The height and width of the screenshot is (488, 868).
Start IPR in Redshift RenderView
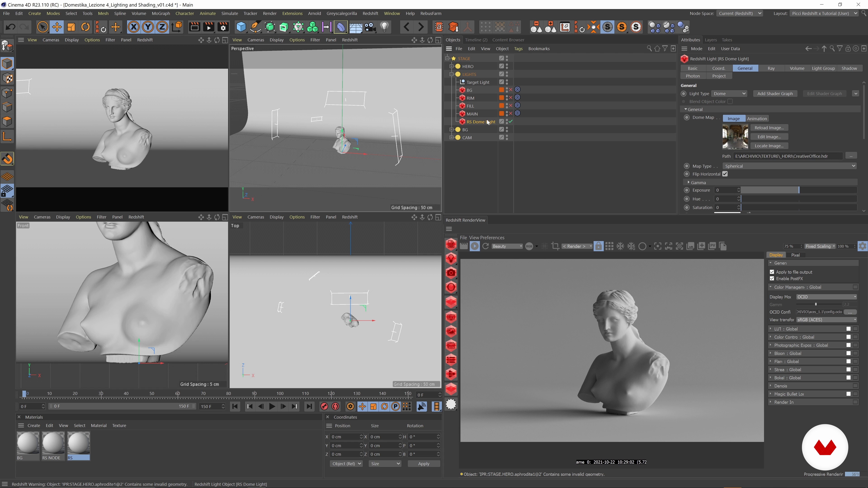tap(475, 246)
